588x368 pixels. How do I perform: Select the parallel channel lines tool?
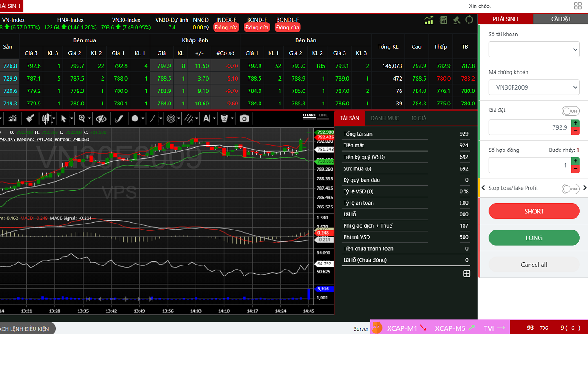tap(189, 119)
